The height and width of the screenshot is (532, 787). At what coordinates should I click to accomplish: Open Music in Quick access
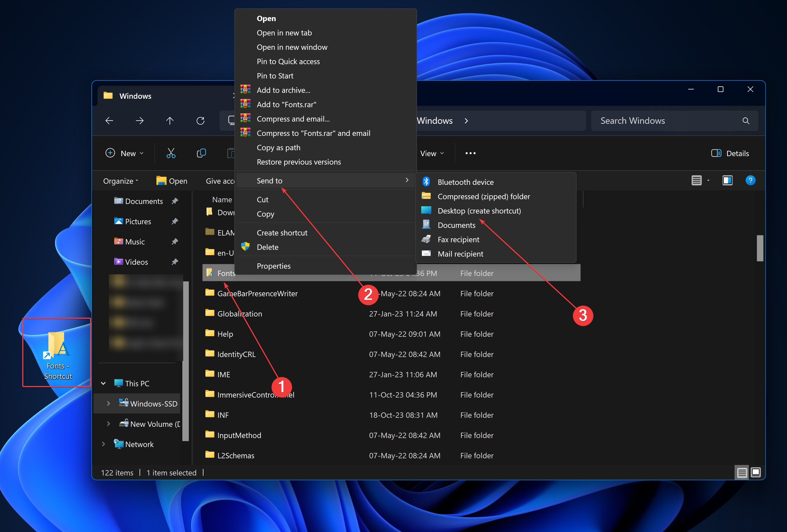coord(130,242)
